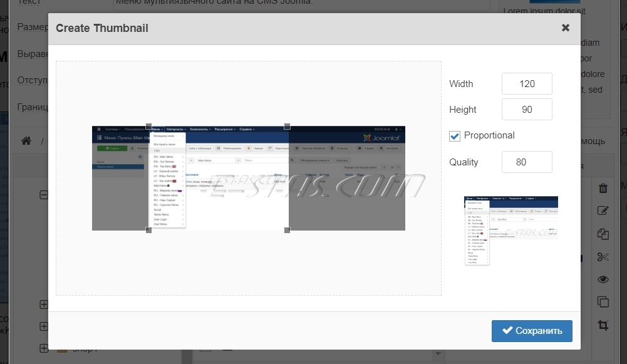Click the eye view icon in background browser

[603, 279]
